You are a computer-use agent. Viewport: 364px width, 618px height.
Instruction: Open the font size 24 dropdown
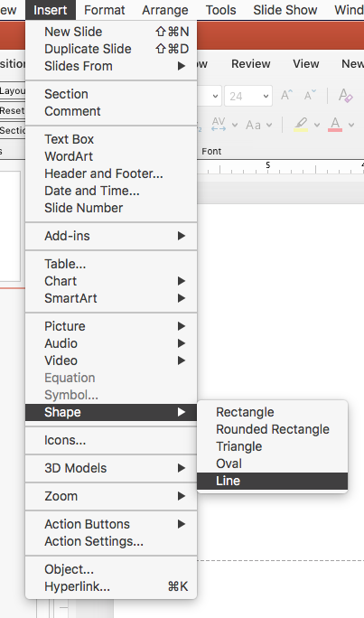point(248,96)
